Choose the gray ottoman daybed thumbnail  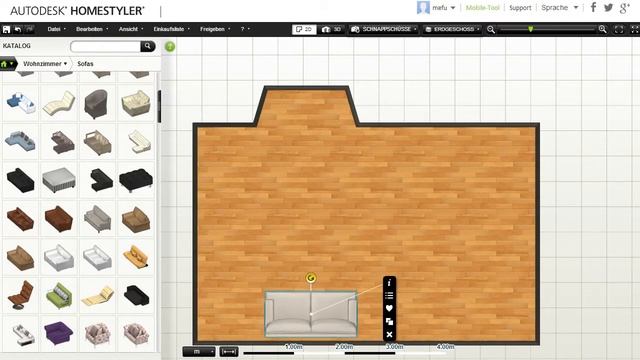[x=59, y=180]
